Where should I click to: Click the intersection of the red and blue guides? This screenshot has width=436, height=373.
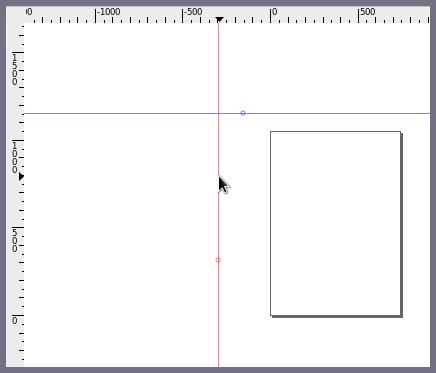[x=218, y=114]
